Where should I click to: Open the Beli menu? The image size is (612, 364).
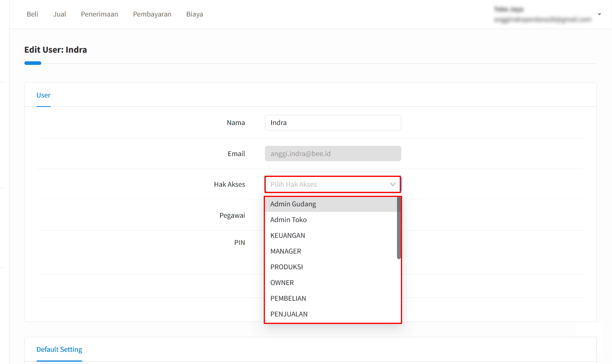[x=32, y=14]
